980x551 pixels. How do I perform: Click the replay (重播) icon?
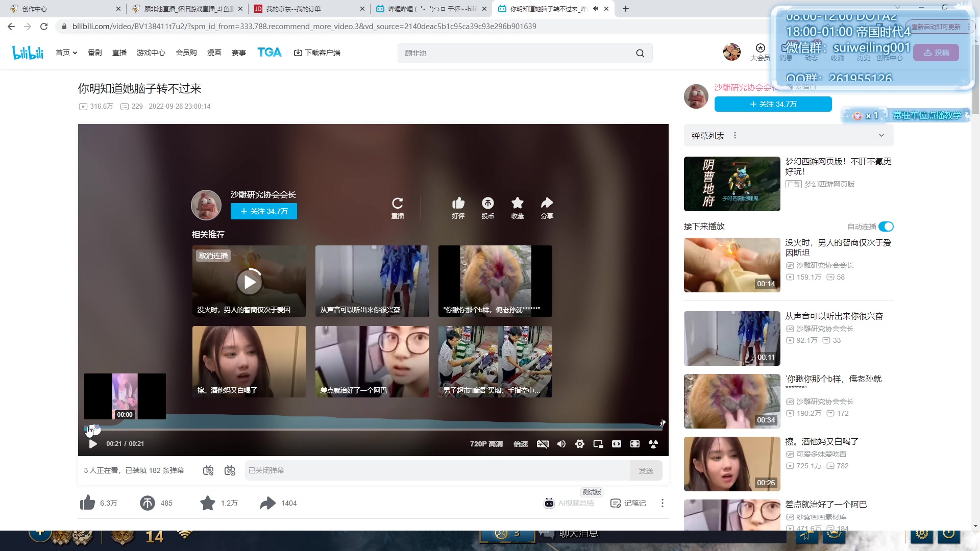pos(397,203)
